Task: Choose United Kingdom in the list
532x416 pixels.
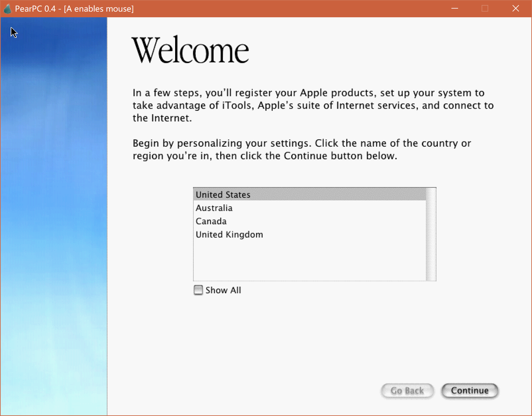Action: 229,234
